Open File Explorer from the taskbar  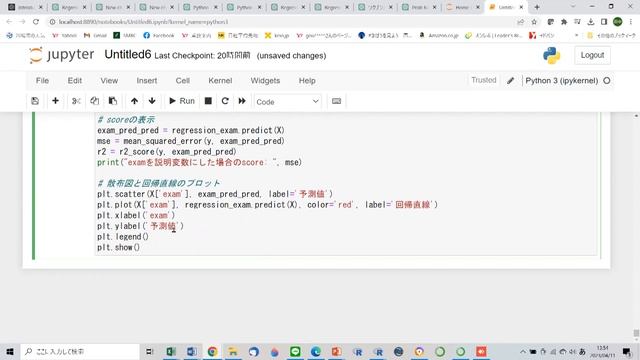(x=233, y=351)
